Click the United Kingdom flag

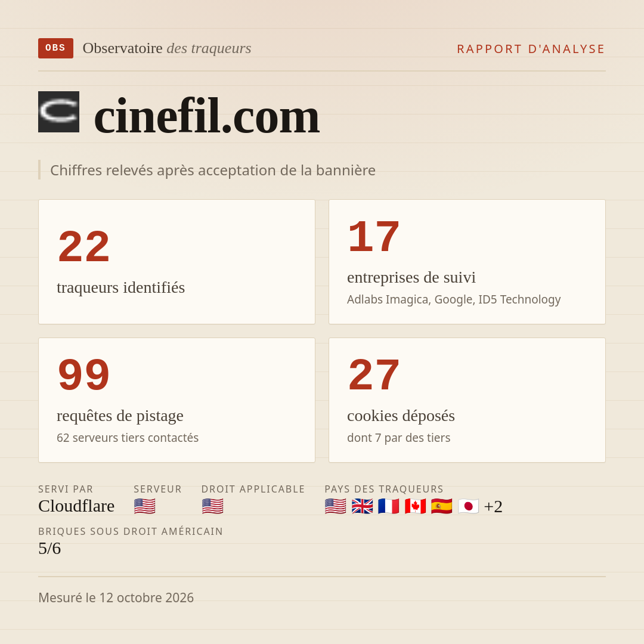pos(362,506)
